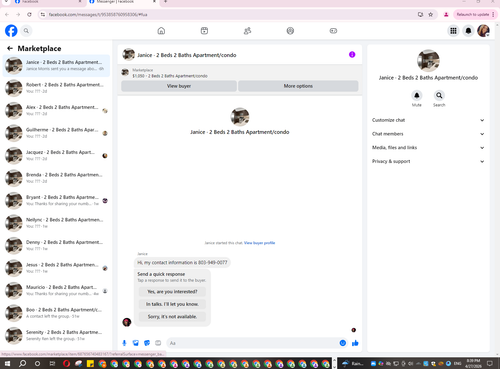
Task: Expand Chat members section
Action: (428, 134)
